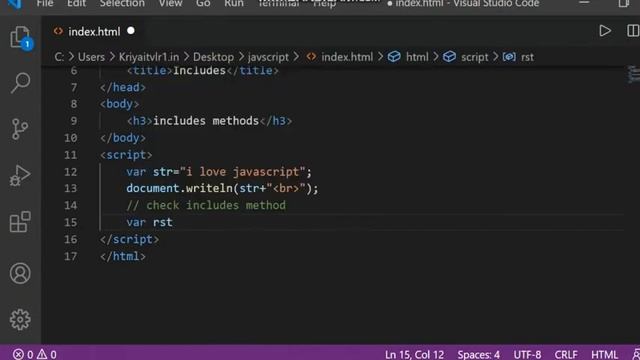The height and width of the screenshot is (360, 640).
Task: Click the closing </script> tag on line 16
Action: tap(129, 239)
